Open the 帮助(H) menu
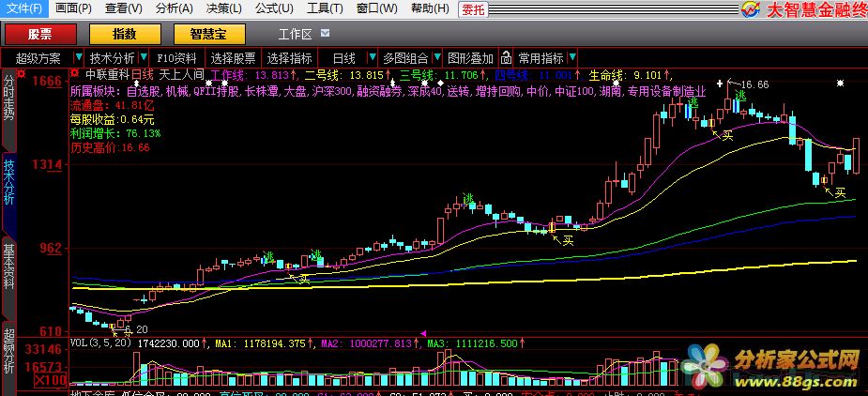Viewport: 868px width, 396px height. (430, 8)
